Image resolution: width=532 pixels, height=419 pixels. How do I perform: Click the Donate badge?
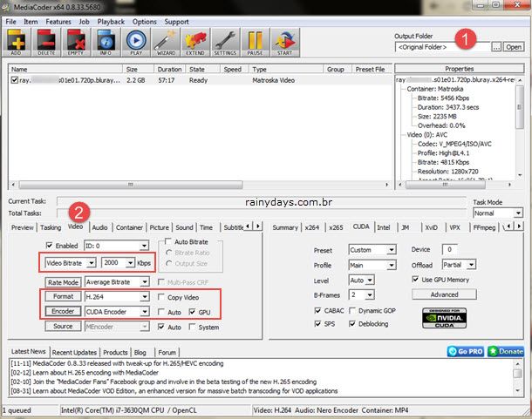[x=506, y=351]
